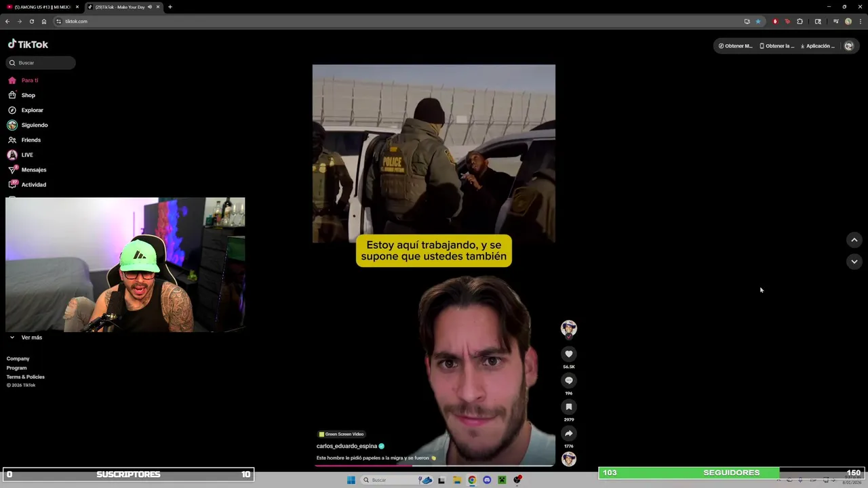Go to next video with down chevron
868x488 pixels.
(854, 261)
